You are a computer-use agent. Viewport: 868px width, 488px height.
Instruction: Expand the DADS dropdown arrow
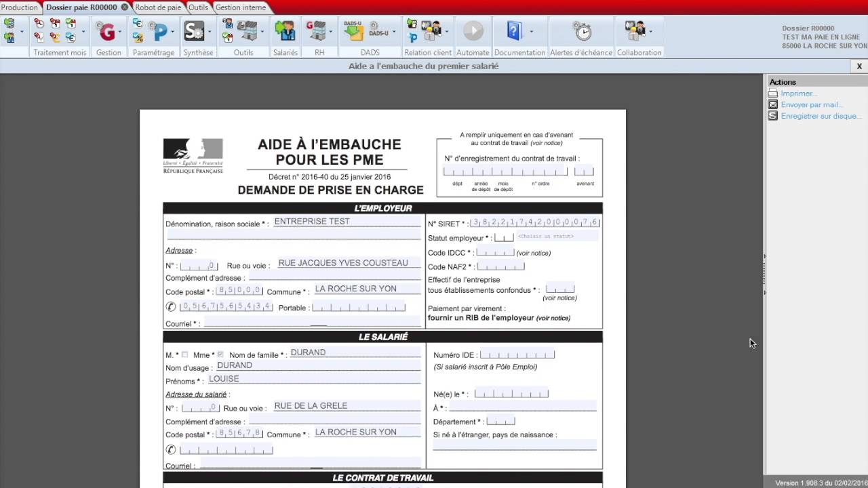point(394,31)
